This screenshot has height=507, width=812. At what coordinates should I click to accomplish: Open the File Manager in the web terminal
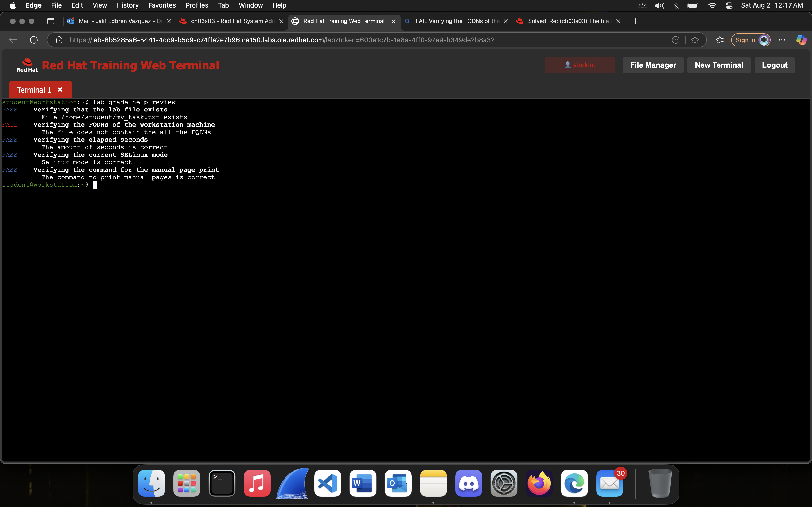(653, 65)
